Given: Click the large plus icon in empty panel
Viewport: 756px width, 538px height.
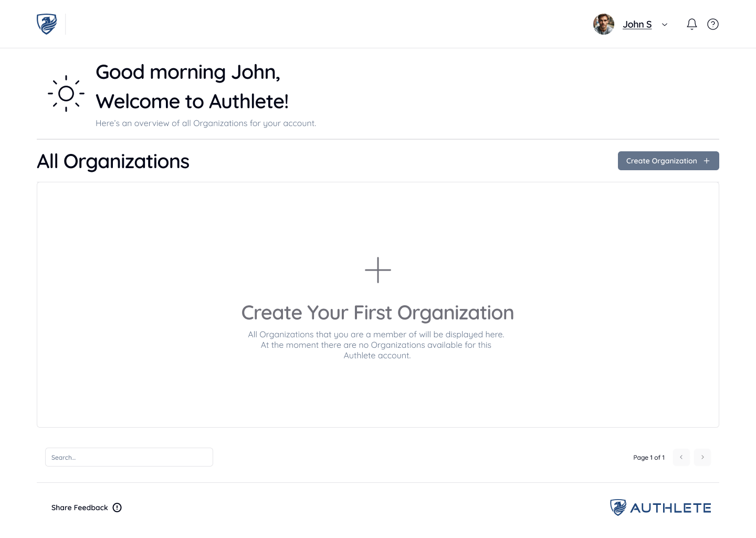Looking at the screenshot, I should point(378,270).
